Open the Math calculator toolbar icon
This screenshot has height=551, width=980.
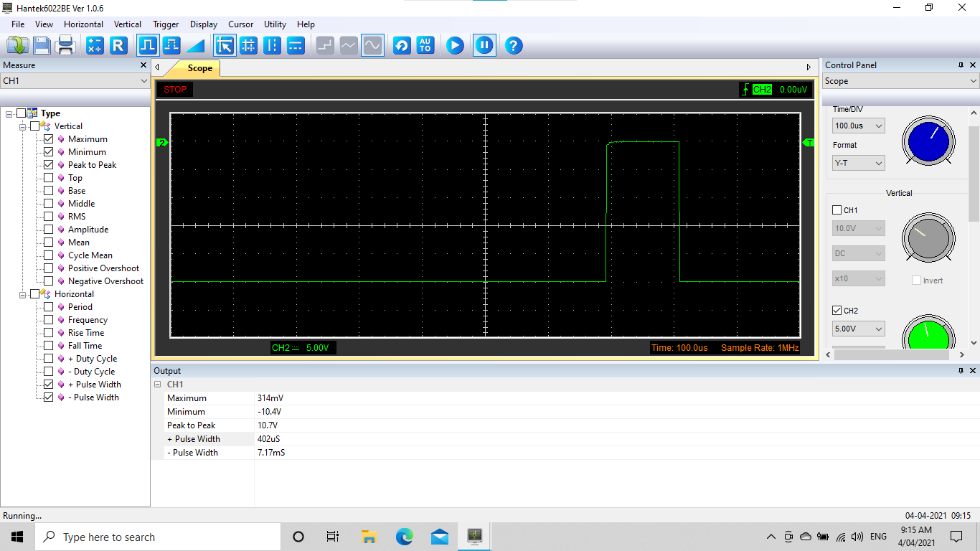[x=95, y=46]
